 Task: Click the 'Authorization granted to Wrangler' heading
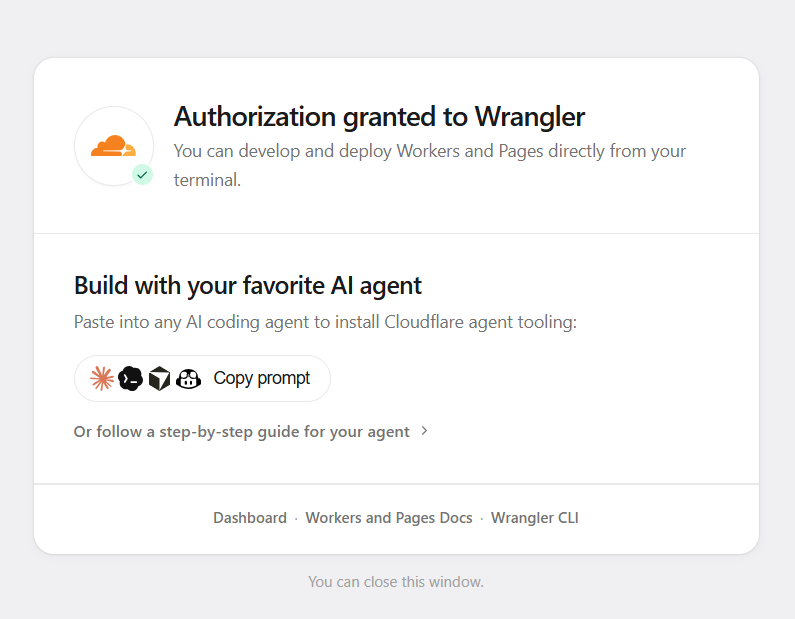pyautogui.click(x=379, y=117)
